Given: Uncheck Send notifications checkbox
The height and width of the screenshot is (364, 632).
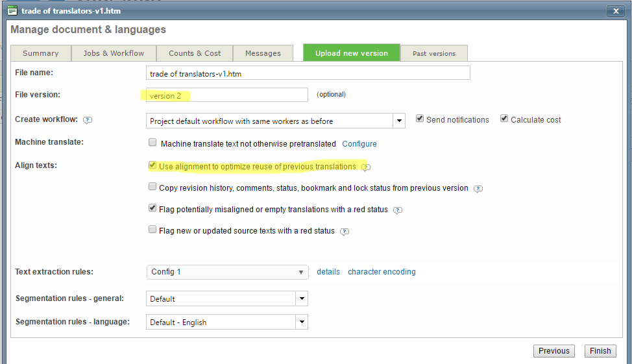Looking at the screenshot, I should 420,119.
